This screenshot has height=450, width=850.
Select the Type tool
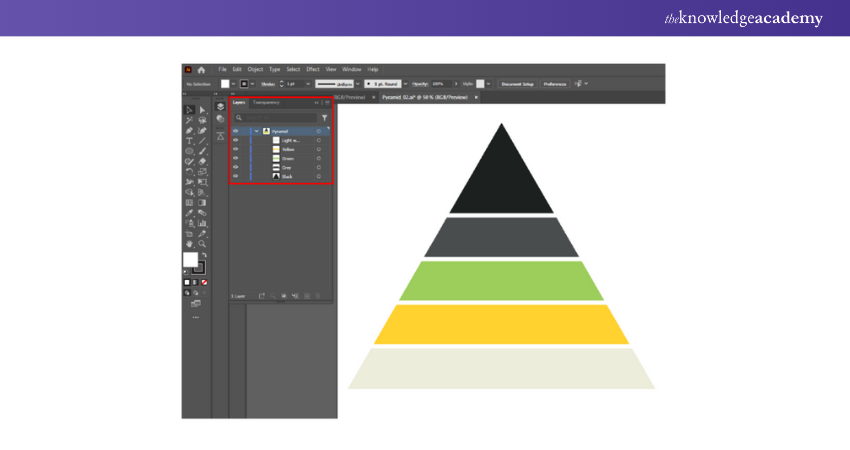click(189, 141)
